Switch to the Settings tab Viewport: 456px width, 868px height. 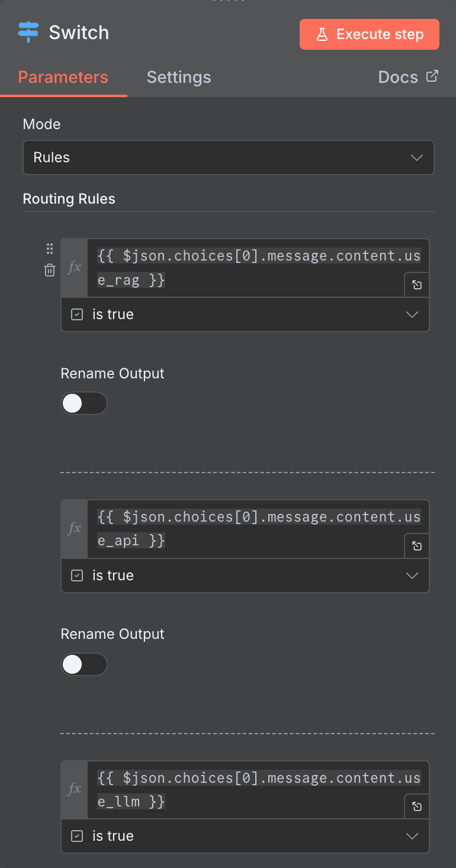(x=178, y=78)
